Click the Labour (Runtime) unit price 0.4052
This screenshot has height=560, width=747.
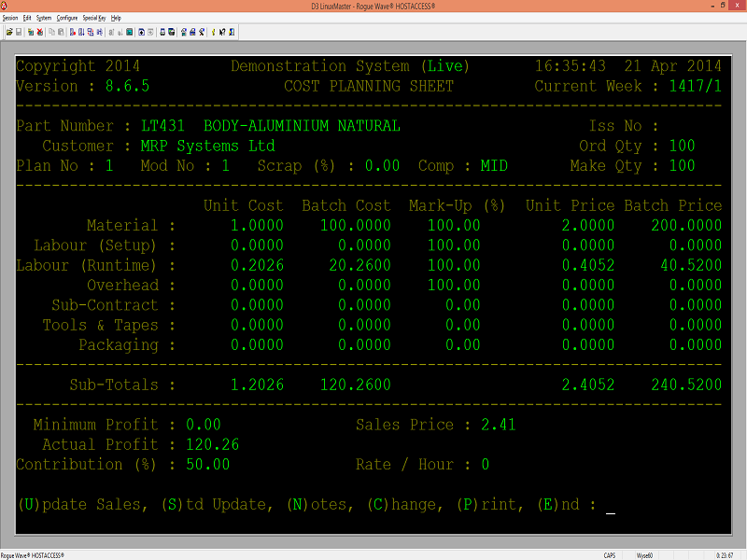(x=588, y=265)
